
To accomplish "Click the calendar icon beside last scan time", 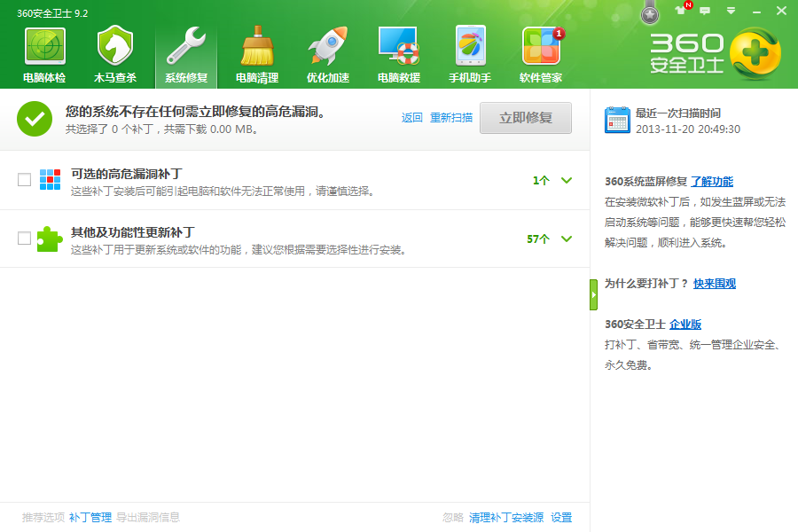I will 617,121.
